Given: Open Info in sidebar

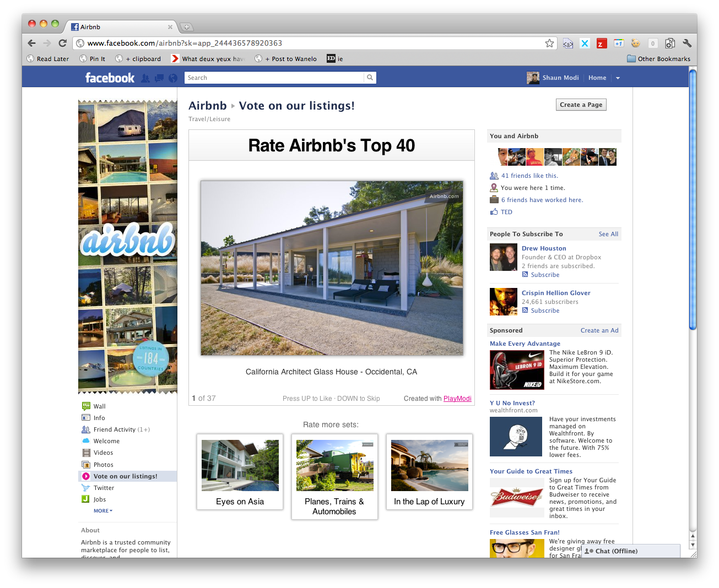Looking at the screenshot, I should pyautogui.click(x=99, y=418).
